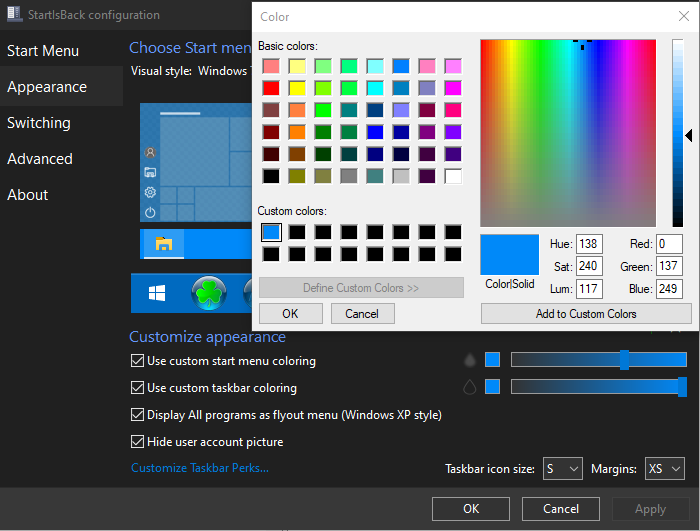Expand the Margins dropdown
The height and width of the screenshot is (531, 700).
click(x=664, y=468)
